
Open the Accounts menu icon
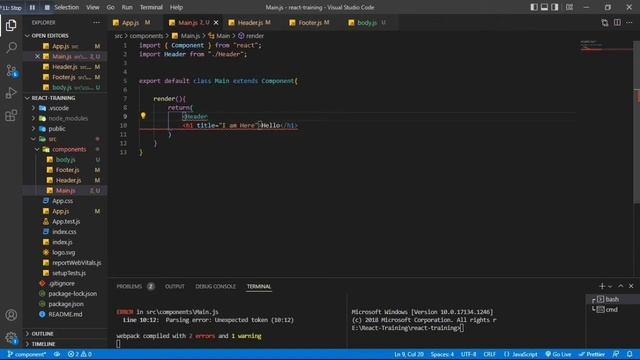pos(11,315)
